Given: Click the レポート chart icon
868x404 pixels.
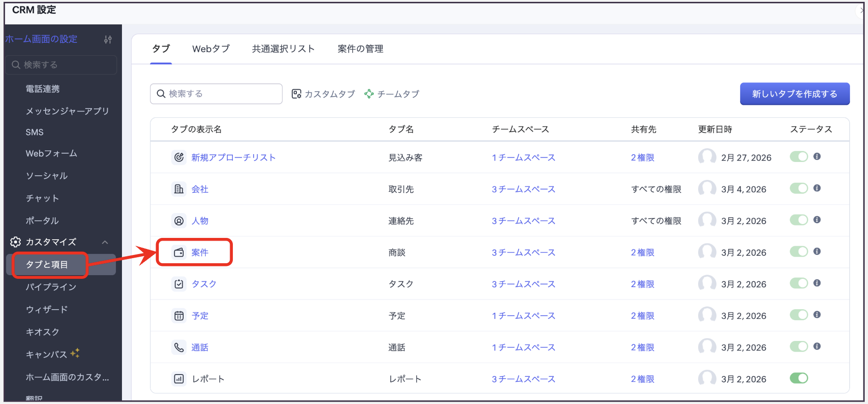Looking at the screenshot, I should pos(179,379).
